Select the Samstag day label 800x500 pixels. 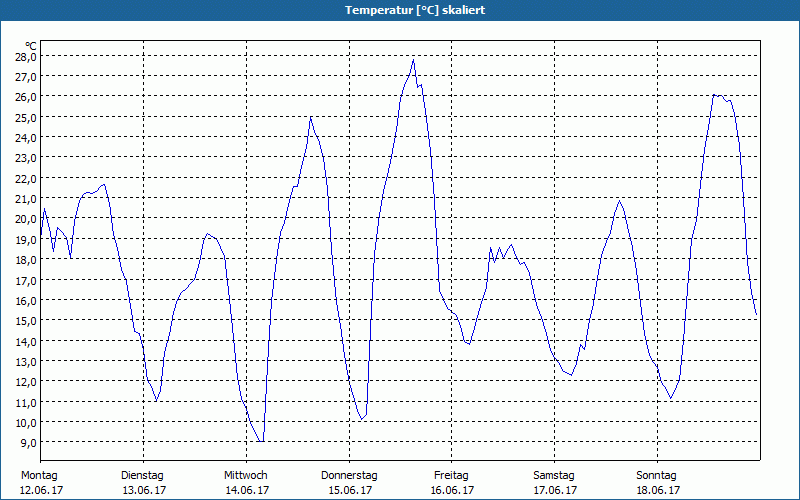554,476
